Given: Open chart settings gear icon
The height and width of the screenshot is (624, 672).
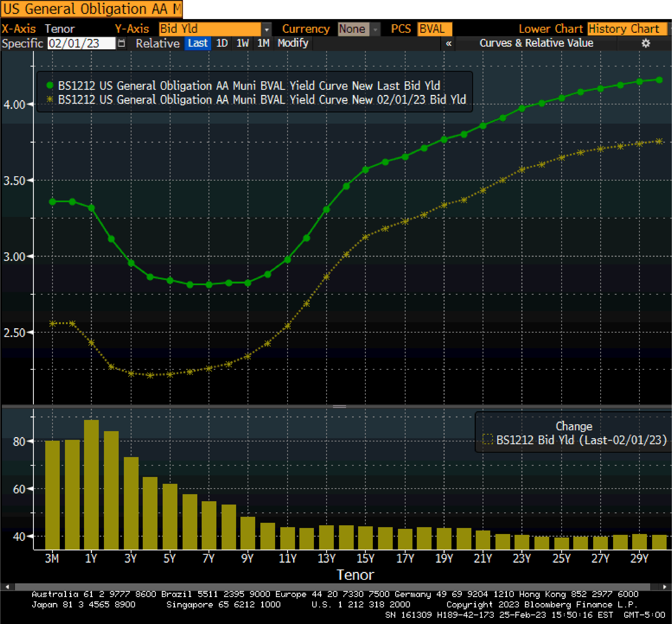Looking at the screenshot, I should (x=646, y=43).
